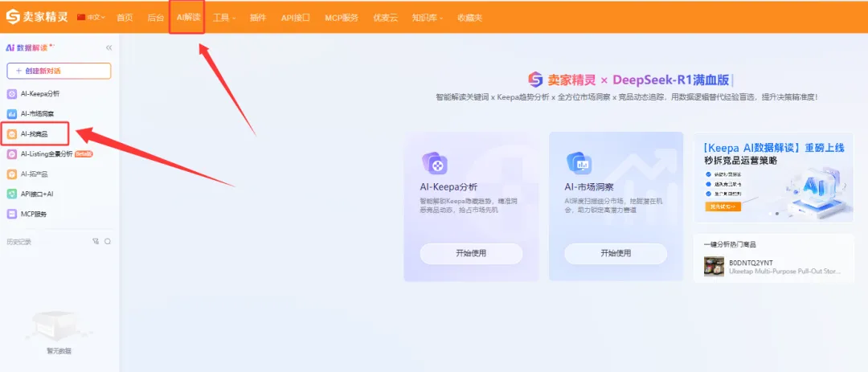
Task: Click the MCP服务 sidebar icon
Action: click(x=11, y=214)
